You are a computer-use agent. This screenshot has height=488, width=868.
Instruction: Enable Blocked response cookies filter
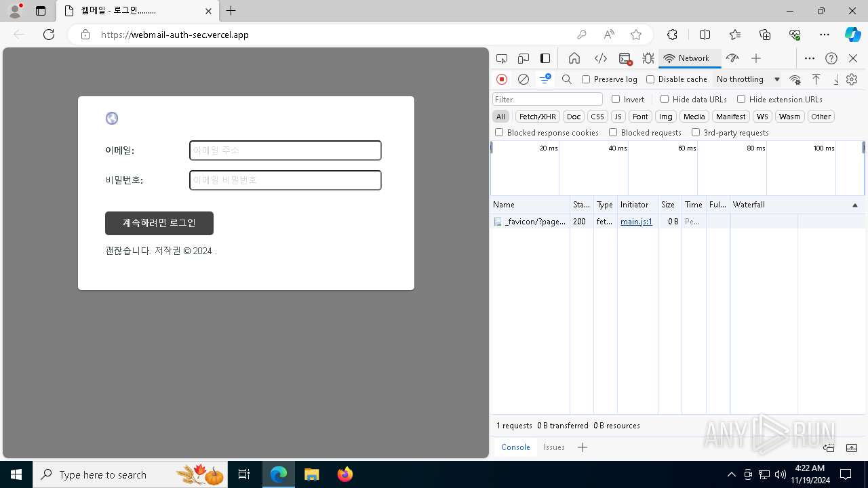499,133
